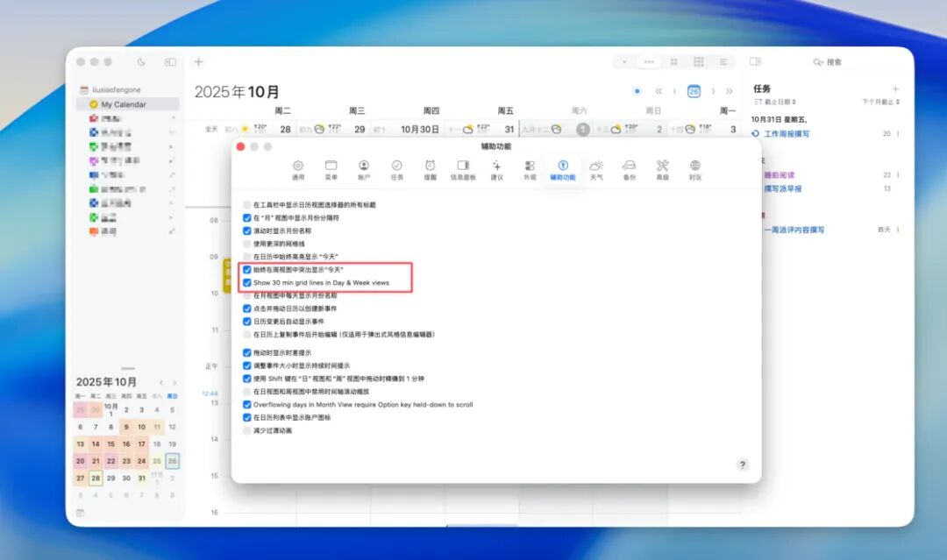Select My Calendar in the sidebar
947x560 pixels.
coord(128,104)
